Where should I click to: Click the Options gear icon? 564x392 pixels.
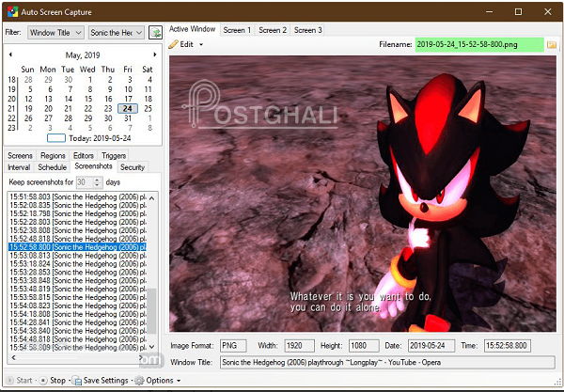(139, 381)
